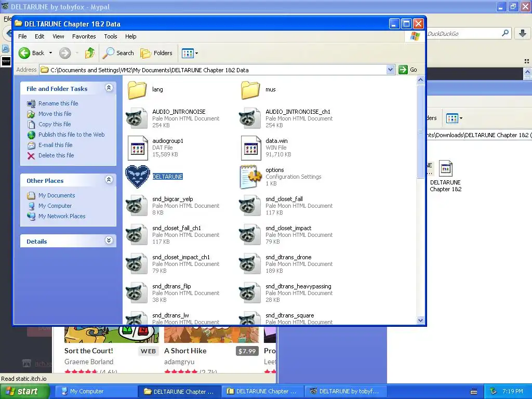Collapse the Other Places panel
Viewport: 532px width, 399px height.
(109, 180)
